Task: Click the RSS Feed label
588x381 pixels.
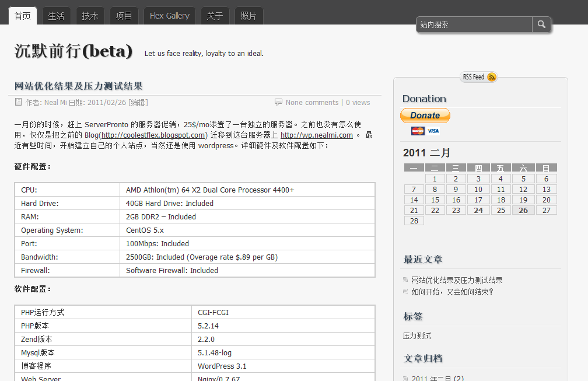Action: (473, 77)
